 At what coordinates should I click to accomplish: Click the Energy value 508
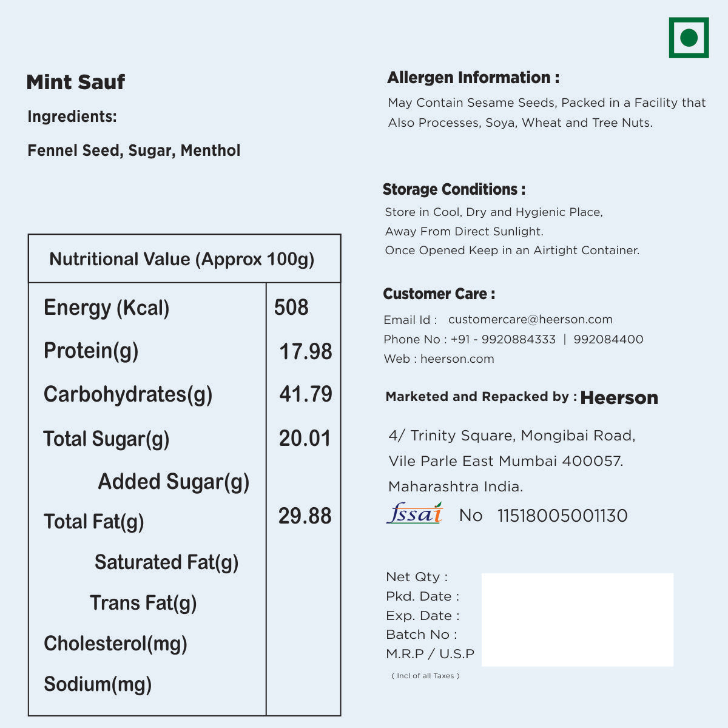[291, 308]
